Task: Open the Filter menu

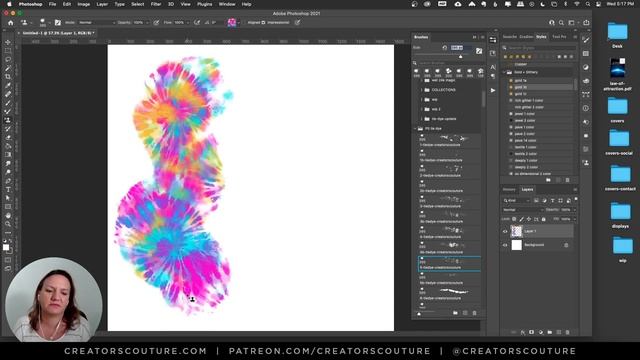Action: tap(156, 4)
